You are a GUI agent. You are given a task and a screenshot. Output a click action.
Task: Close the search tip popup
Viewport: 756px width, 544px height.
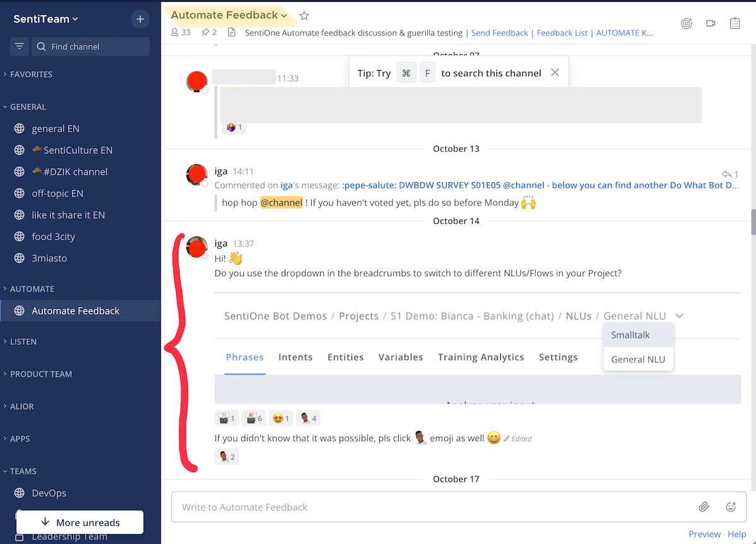[555, 72]
